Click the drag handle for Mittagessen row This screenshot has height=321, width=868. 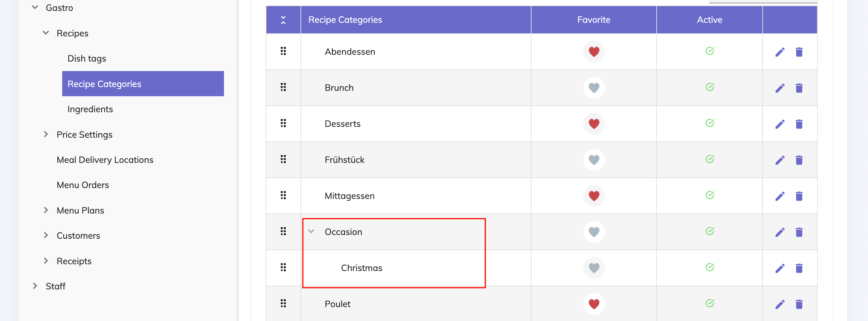(283, 196)
